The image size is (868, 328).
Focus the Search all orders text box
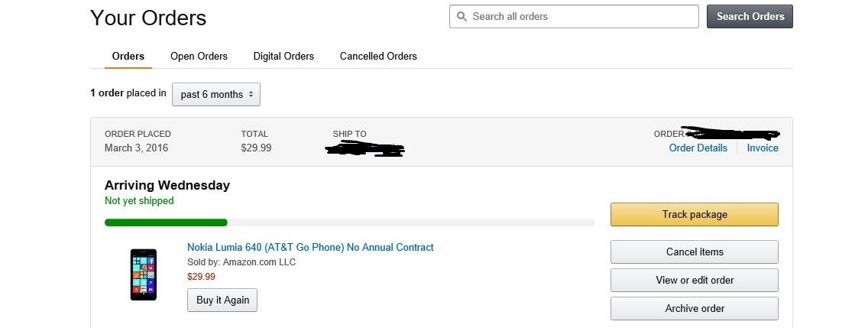[x=581, y=16]
